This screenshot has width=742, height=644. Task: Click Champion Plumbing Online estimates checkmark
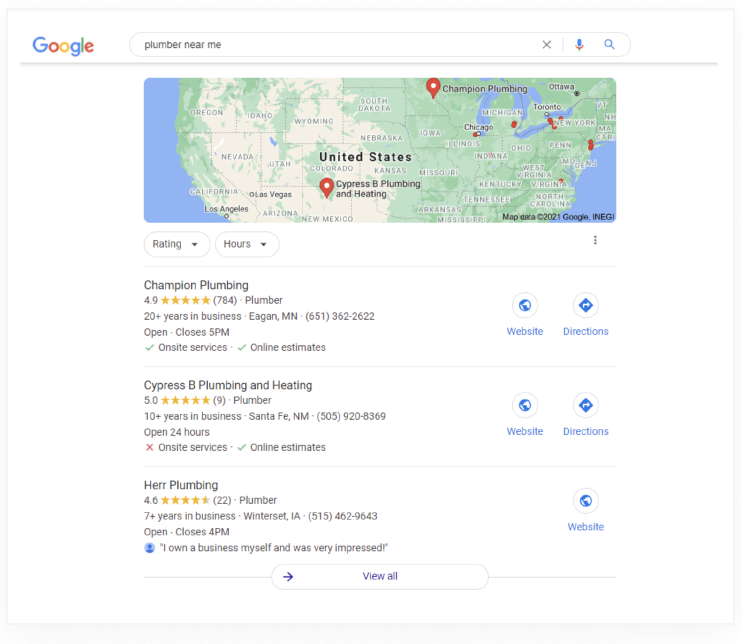click(242, 347)
